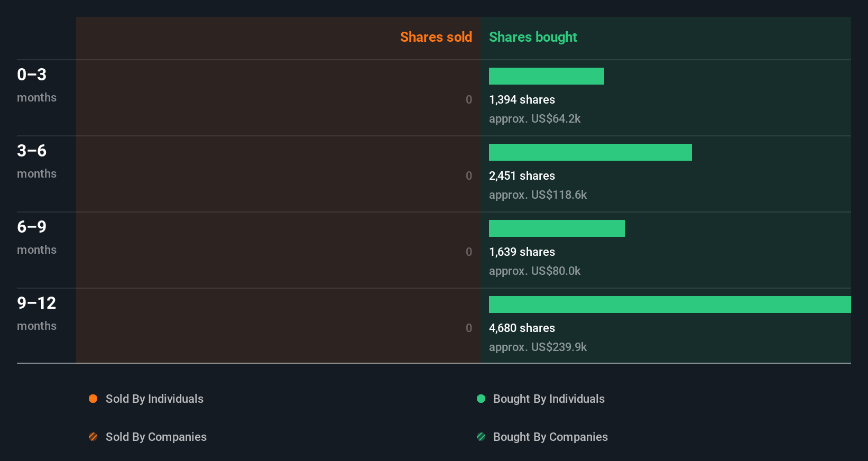This screenshot has width=868, height=461.
Task: Click approx. US$80.0k text
Action: tap(534, 271)
